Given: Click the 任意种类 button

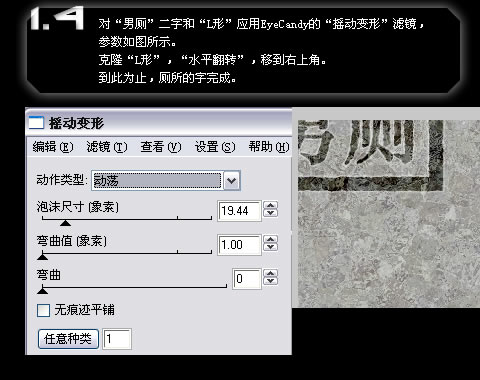Looking at the screenshot, I should click(68, 339).
